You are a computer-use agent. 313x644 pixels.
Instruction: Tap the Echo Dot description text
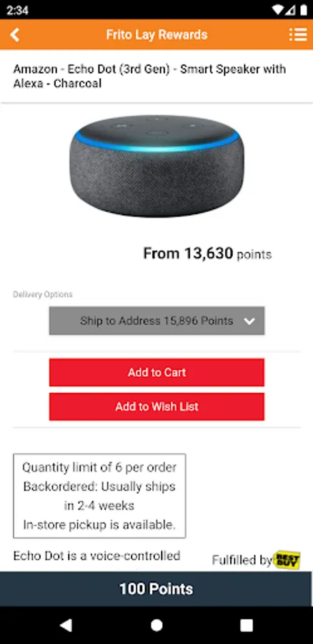tap(96, 556)
